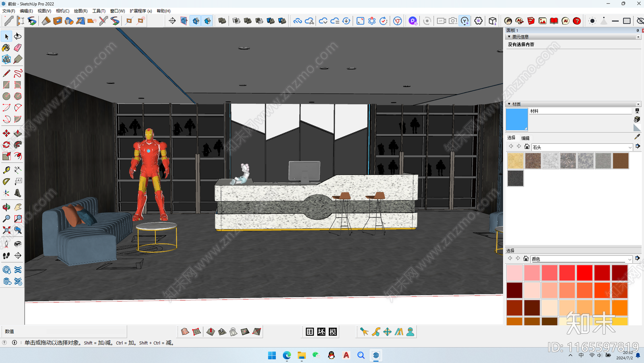
Task: Click the blue current material preview
Action: point(517,119)
